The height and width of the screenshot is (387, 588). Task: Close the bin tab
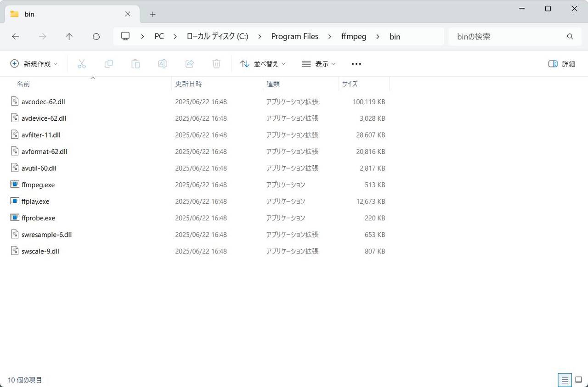pyautogui.click(x=128, y=14)
